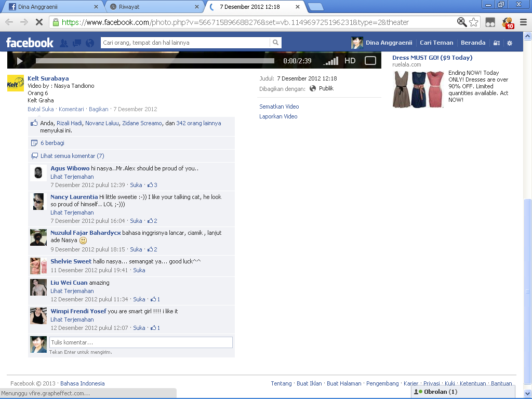
Task: View 342 orang lainnya who liked
Action: 198,123
